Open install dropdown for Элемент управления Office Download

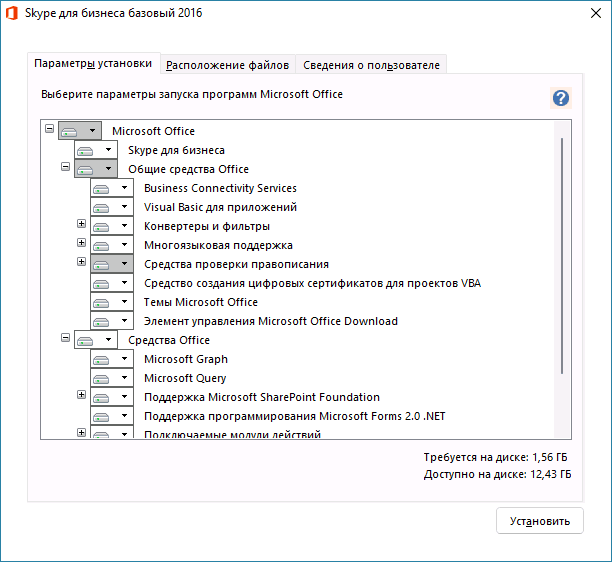click(x=112, y=321)
